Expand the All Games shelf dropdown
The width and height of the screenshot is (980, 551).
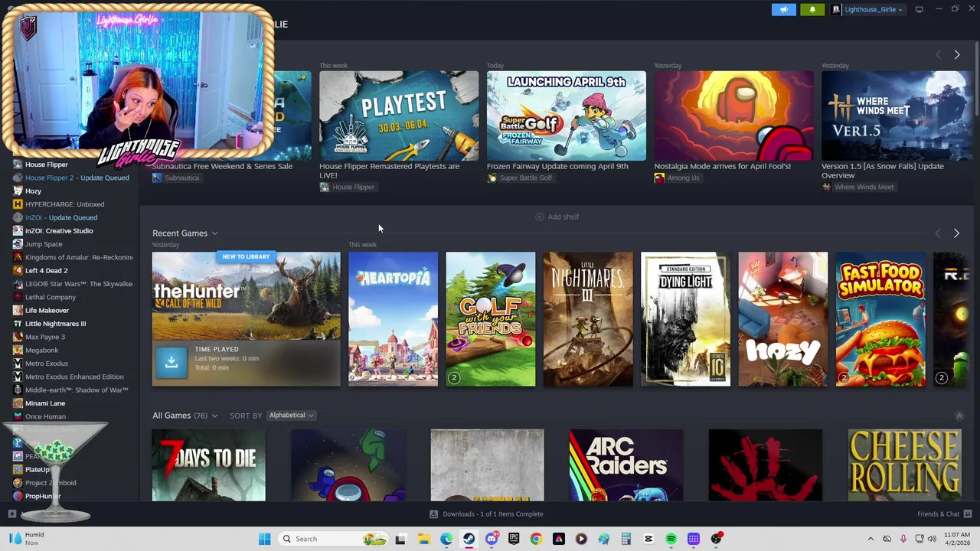click(214, 416)
